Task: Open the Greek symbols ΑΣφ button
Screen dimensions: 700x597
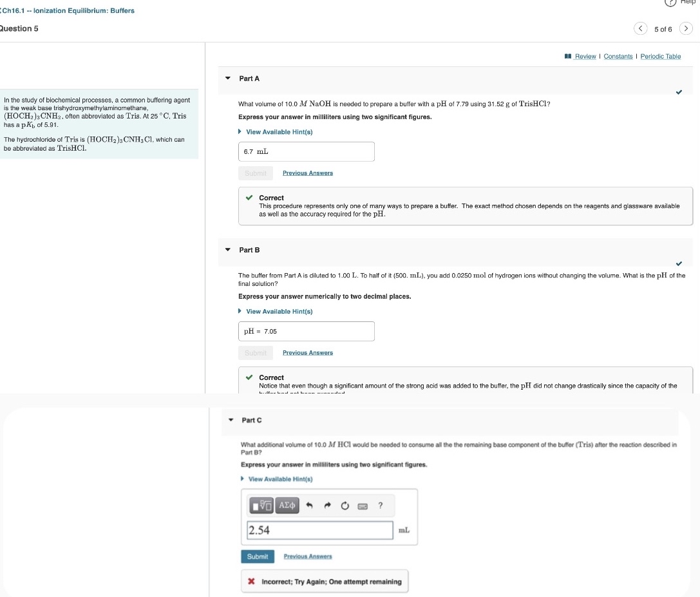Action: (287, 506)
